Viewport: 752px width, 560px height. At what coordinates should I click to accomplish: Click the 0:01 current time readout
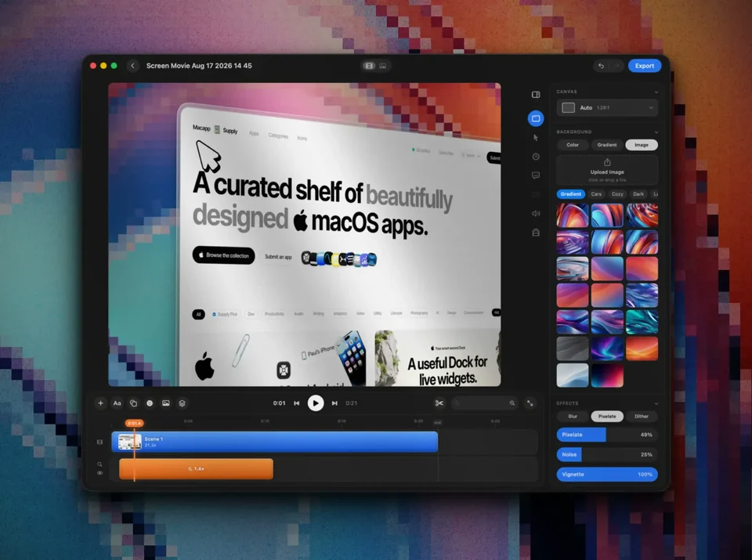(279, 403)
